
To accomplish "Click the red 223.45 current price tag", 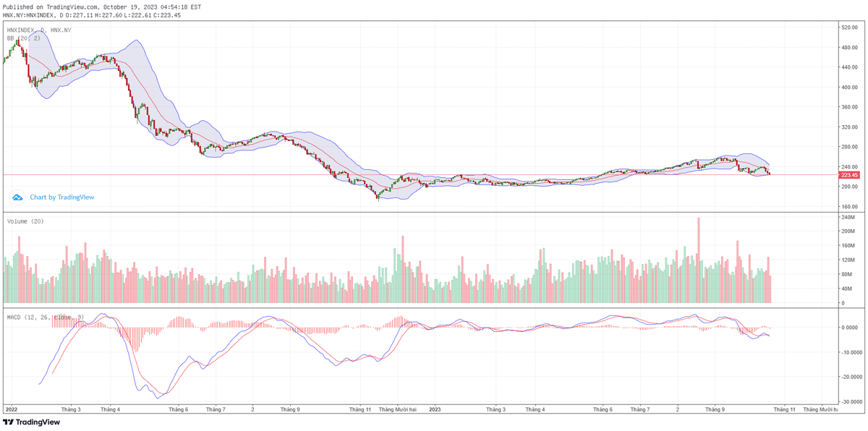I will (848, 175).
